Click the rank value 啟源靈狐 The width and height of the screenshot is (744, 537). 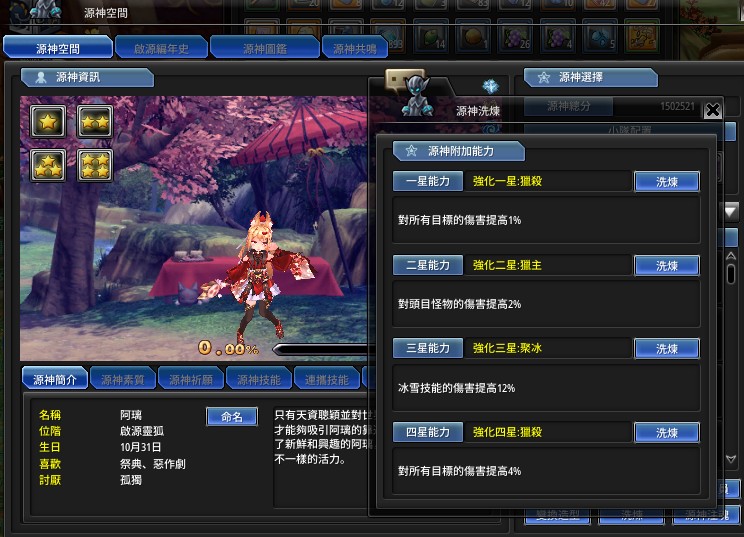[142, 431]
